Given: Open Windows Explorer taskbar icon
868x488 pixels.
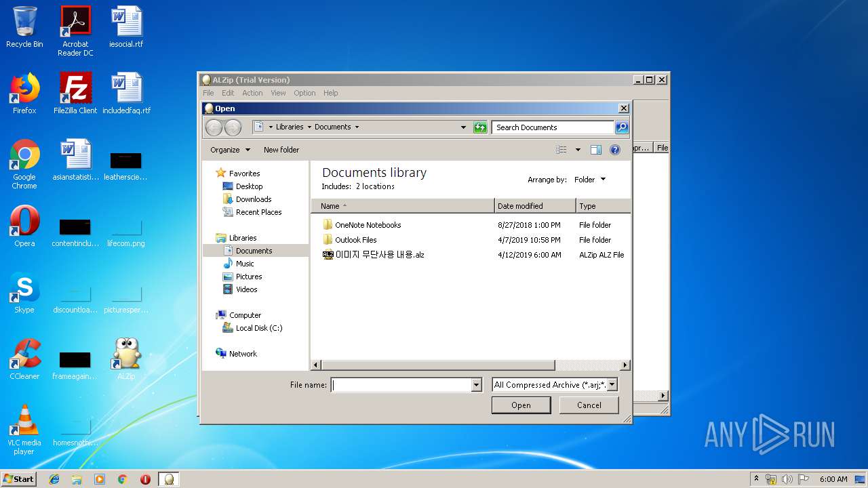Looking at the screenshot, I should [77, 479].
